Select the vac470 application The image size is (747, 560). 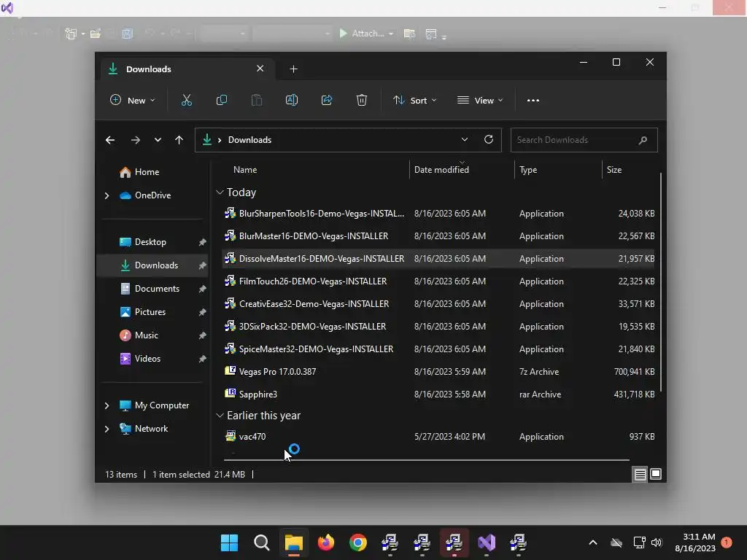pos(438,437)
